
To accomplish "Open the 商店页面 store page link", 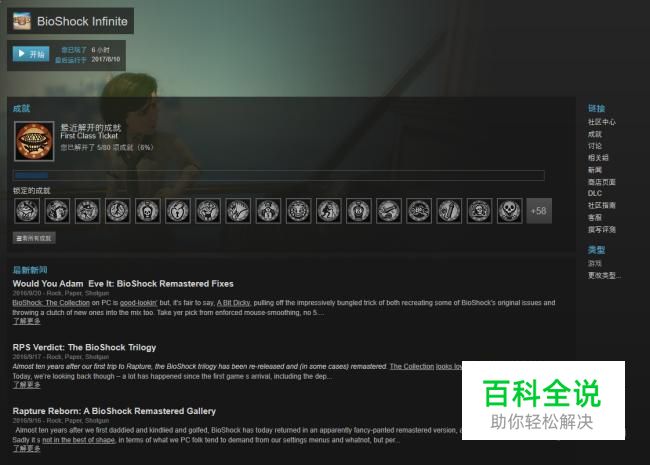I will click(601, 182).
